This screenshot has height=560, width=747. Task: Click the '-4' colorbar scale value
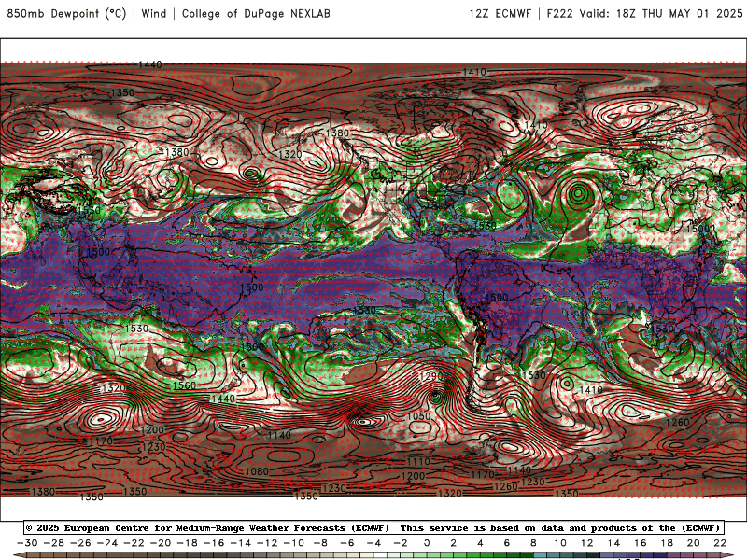[373, 543]
